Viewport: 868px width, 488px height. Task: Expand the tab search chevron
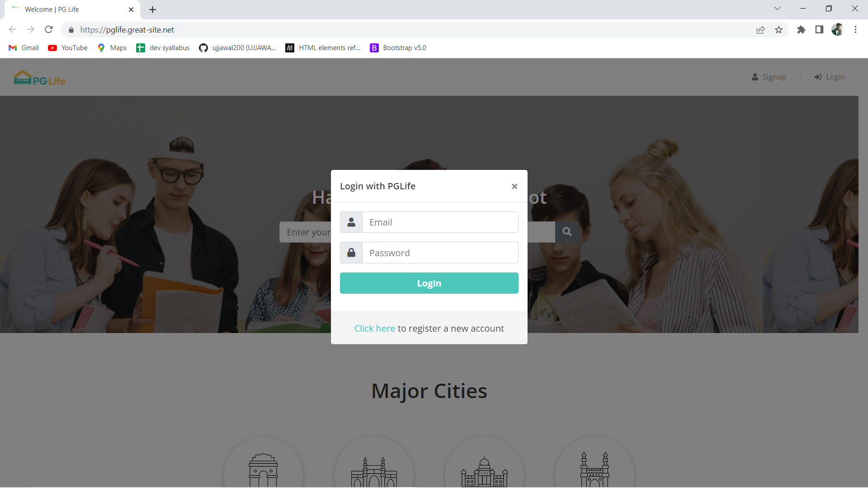[777, 9]
